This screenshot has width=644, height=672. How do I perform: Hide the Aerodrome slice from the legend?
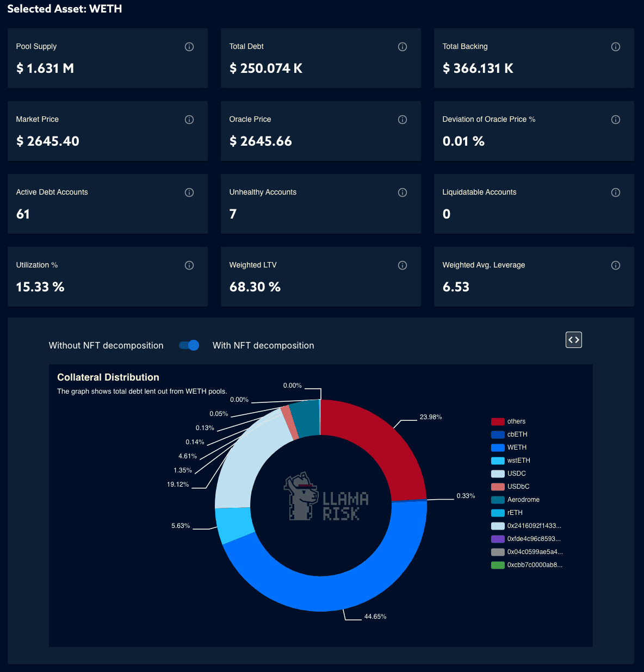(x=523, y=500)
